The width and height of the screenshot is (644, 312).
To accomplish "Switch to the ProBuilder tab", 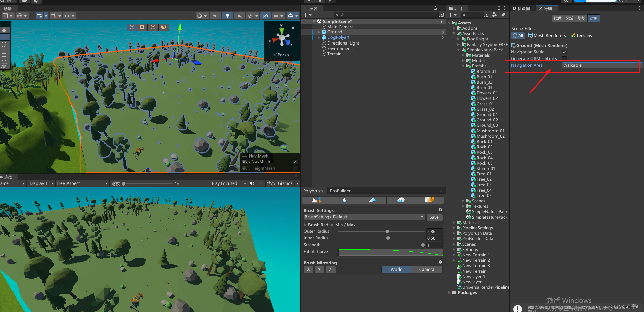I will pos(340,191).
